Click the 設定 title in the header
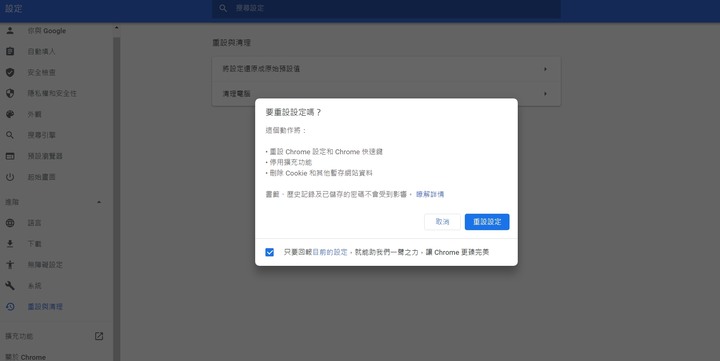Screen dimensions: 720x361 pos(14,8)
